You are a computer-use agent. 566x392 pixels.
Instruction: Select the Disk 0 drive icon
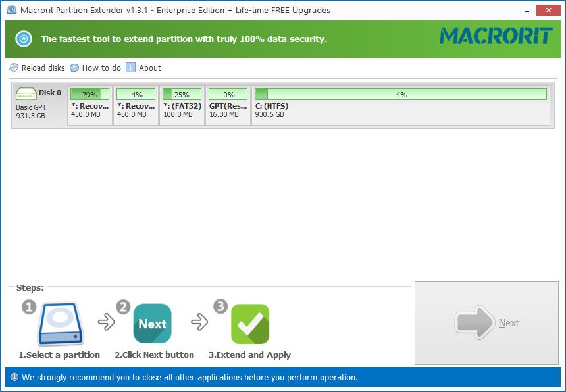point(26,94)
